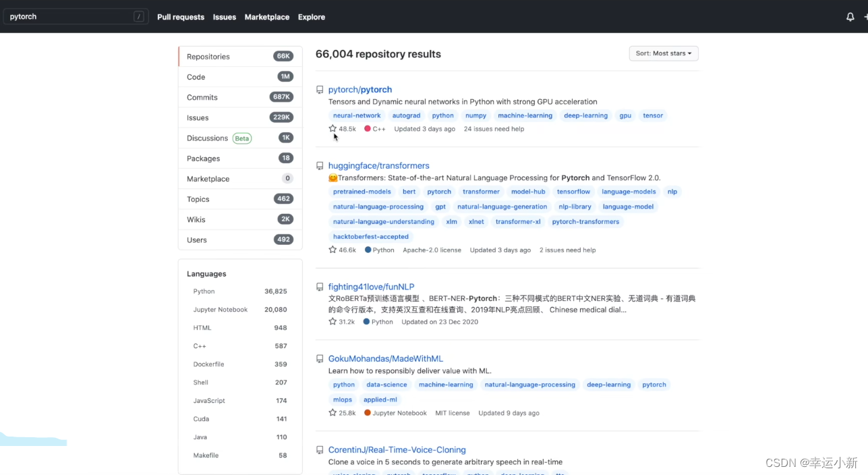
Task: Filter by Jupyter Notebook language
Action: click(x=240, y=310)
